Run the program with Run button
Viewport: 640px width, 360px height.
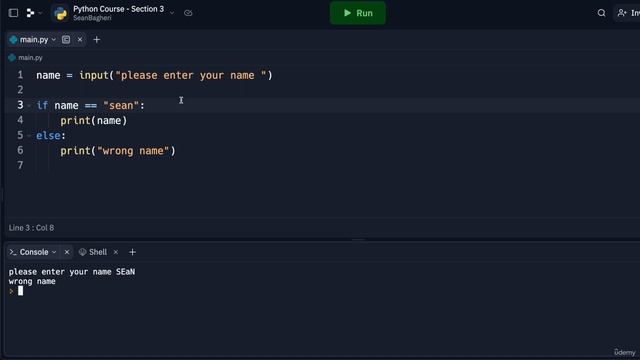coord(358,13)
